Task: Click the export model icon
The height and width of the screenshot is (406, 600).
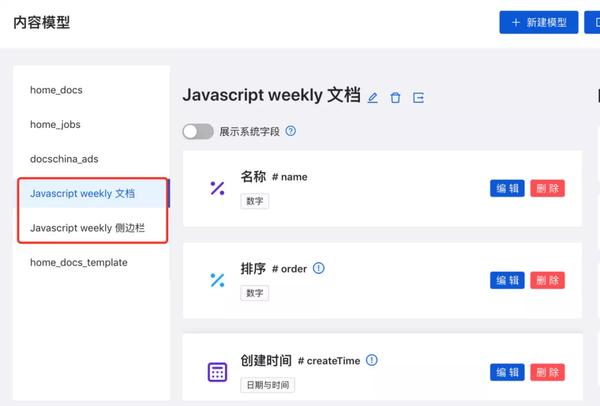Action: (418, 98)
